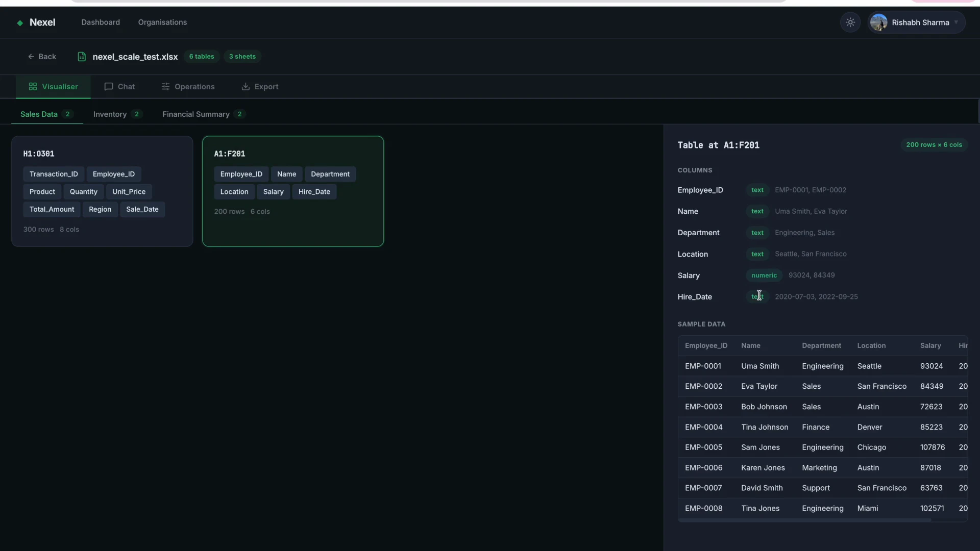Screen dimensions: 980x551
Task: Select the Visualiser grid icon
Action: point(32,86)
